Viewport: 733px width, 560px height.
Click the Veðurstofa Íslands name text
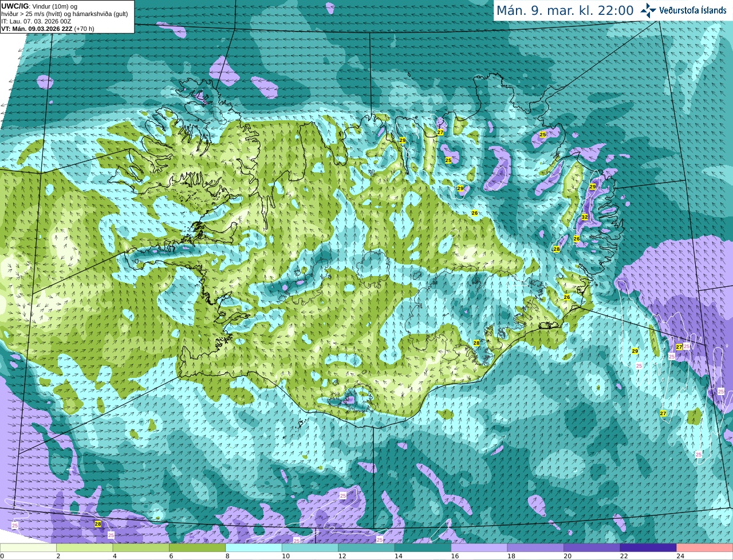692,10
